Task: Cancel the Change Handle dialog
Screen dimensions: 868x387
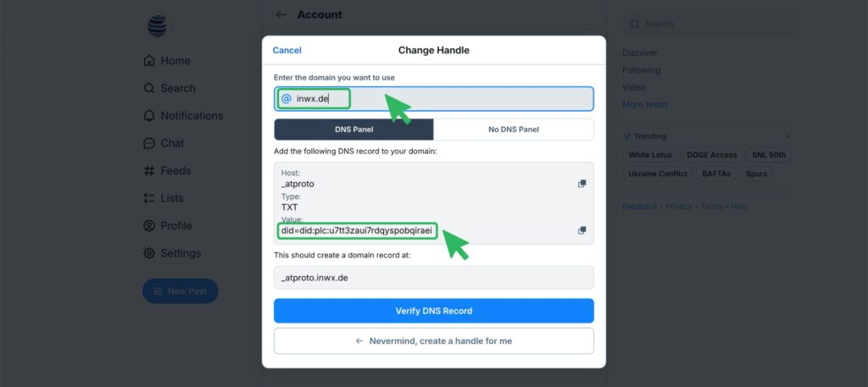Action: [287, 51]
